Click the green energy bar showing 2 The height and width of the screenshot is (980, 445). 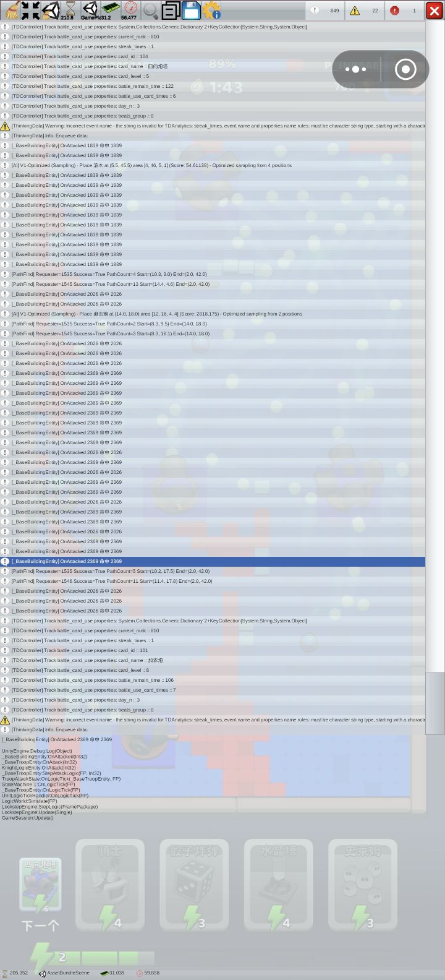93,958
